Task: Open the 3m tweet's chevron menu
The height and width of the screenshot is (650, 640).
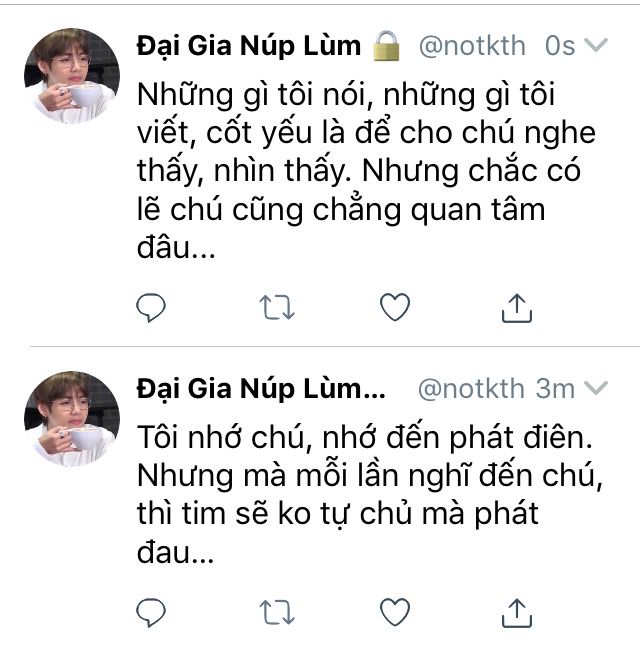Action: [x=596, y=388]
